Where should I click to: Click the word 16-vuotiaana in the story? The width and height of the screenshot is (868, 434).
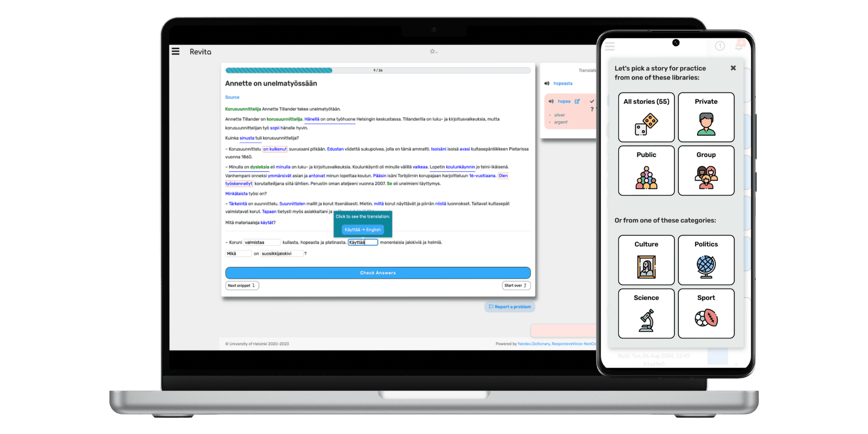point(482,176)
